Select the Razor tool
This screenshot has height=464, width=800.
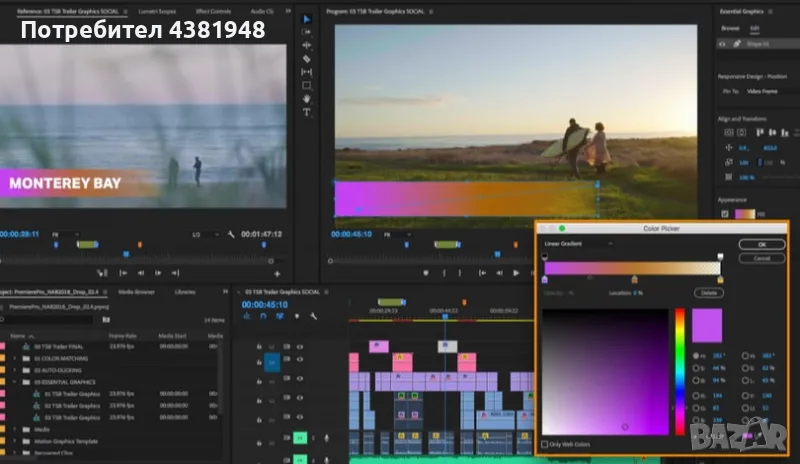(306, 59)
